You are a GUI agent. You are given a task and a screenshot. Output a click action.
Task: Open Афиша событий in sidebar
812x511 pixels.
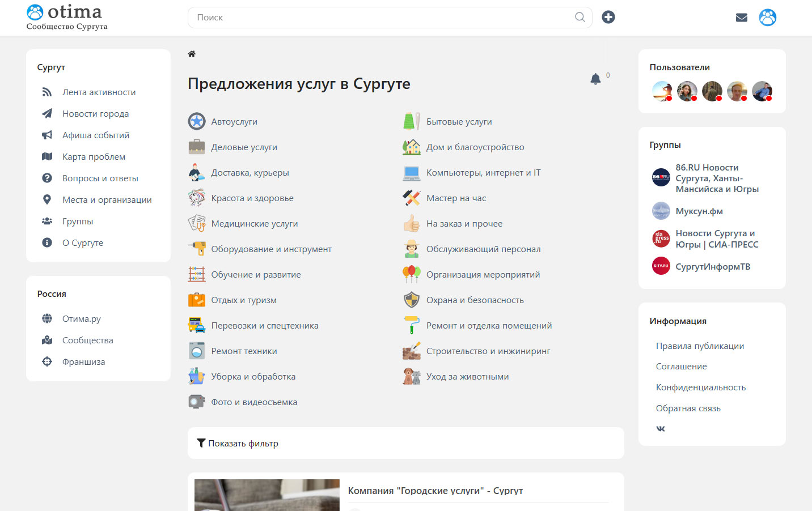coord(96,135)
